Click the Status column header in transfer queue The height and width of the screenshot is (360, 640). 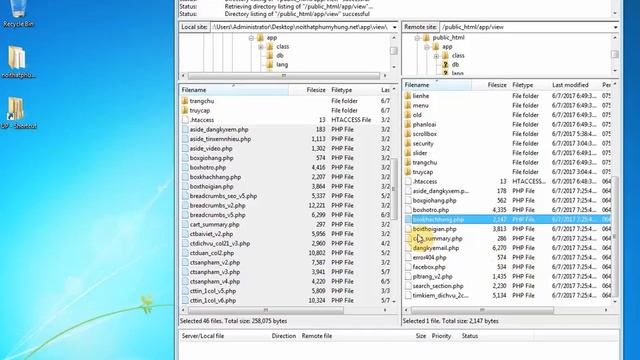coord(469,336)
